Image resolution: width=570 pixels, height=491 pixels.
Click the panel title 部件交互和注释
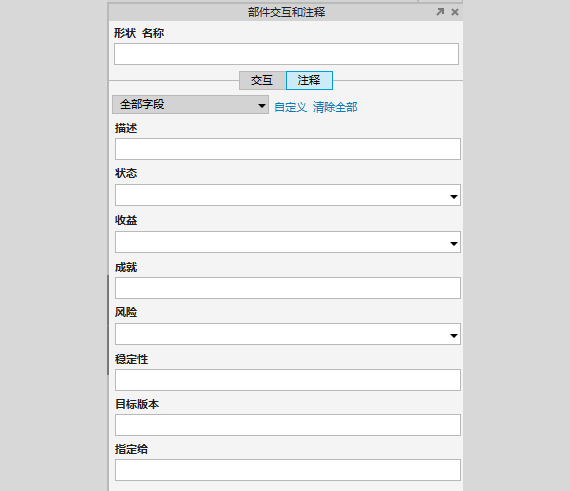click(x=286, y=12)
